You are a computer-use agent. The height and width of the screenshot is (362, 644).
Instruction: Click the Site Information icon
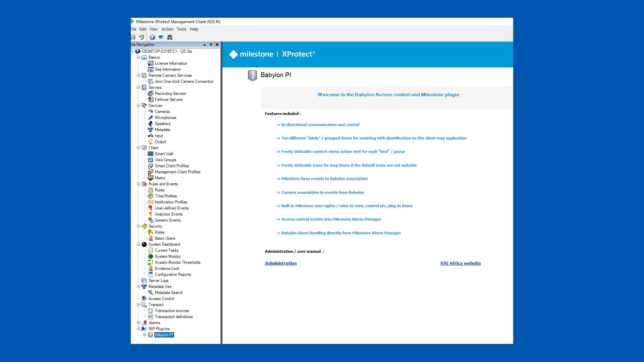tap(151, 69)
